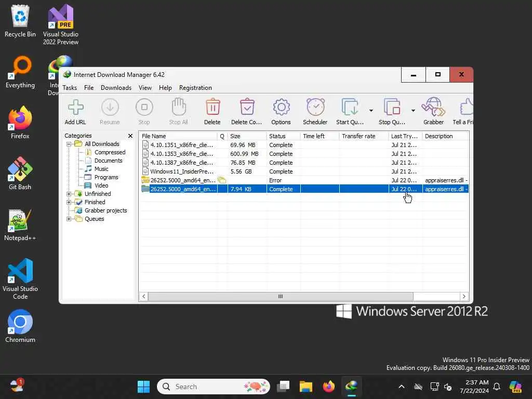Screen dimensions: 532x399
Task: Launch the Grabber tool
Action: pyautogui.click(x=433, y=107)
